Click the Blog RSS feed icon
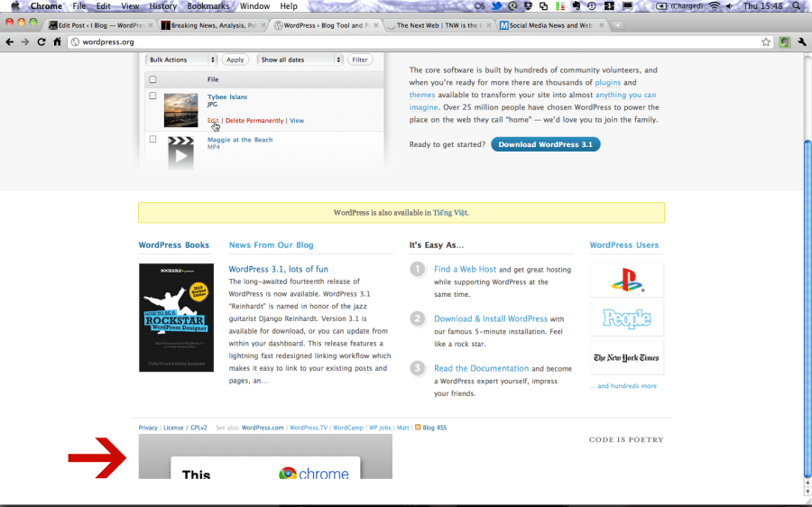The width and height of the screenshot is (812, 507). (x=418, y=428)
